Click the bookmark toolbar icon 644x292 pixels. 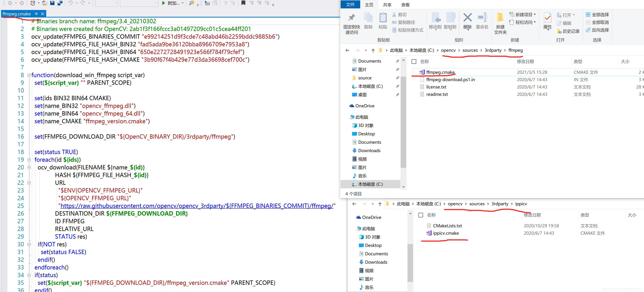coord(243,3)
